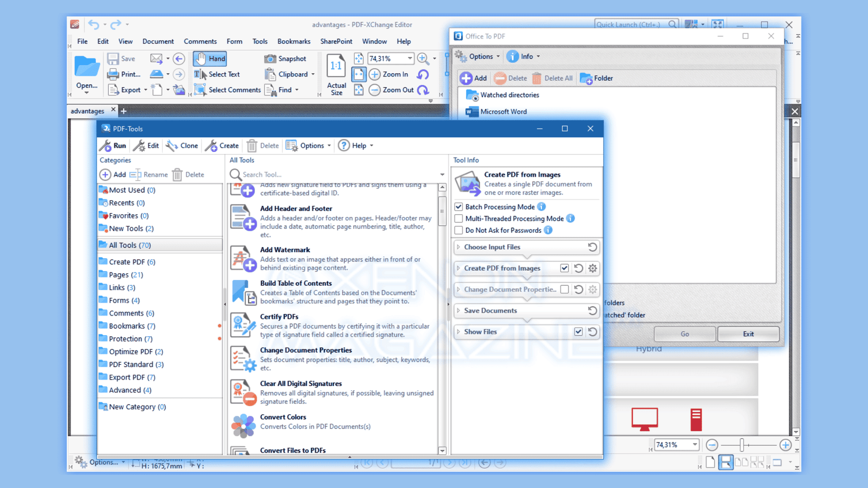Select the Add Watermark tool icon
The image size is (868, 488).
coord(243,259)
